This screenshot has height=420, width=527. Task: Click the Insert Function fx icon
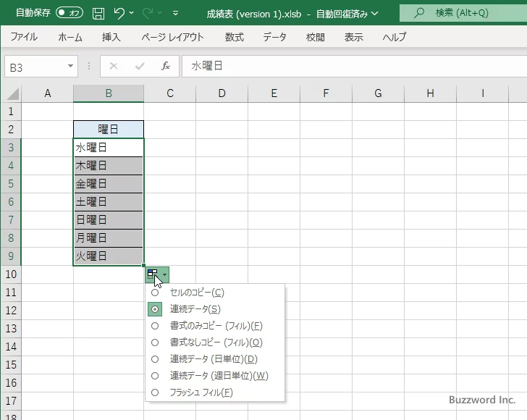pos(166,66)
